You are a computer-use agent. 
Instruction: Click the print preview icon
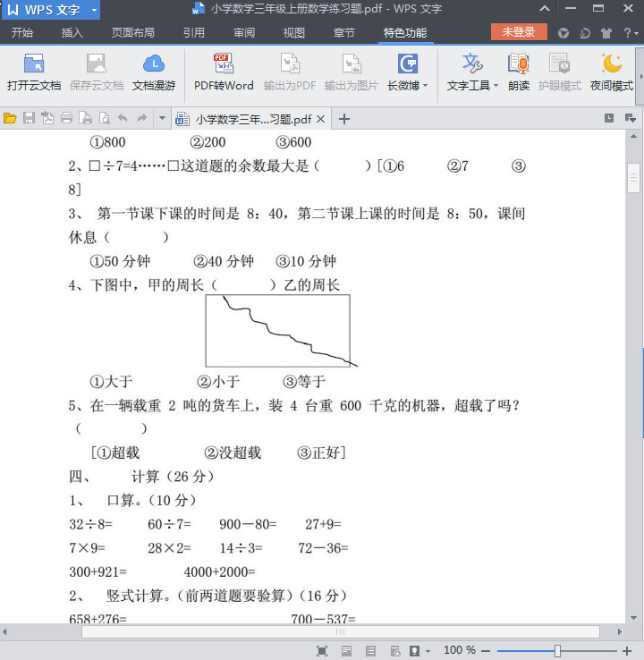(x=104, y=118)
